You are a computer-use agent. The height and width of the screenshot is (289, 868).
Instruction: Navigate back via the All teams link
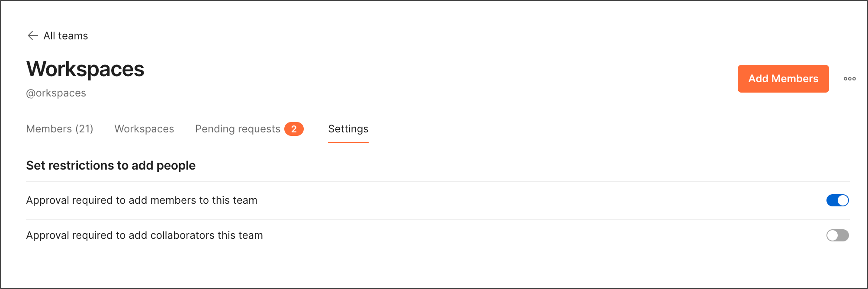tap(65, 35)
